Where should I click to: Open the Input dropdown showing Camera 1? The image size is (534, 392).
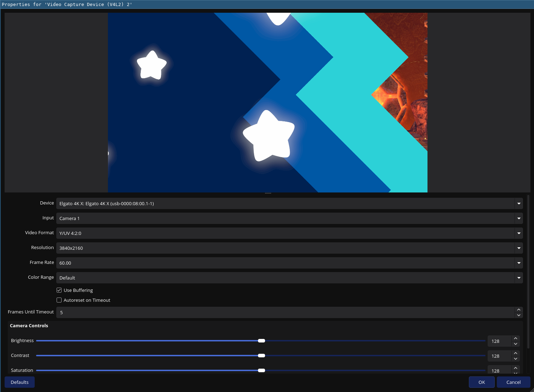point(289,218)
